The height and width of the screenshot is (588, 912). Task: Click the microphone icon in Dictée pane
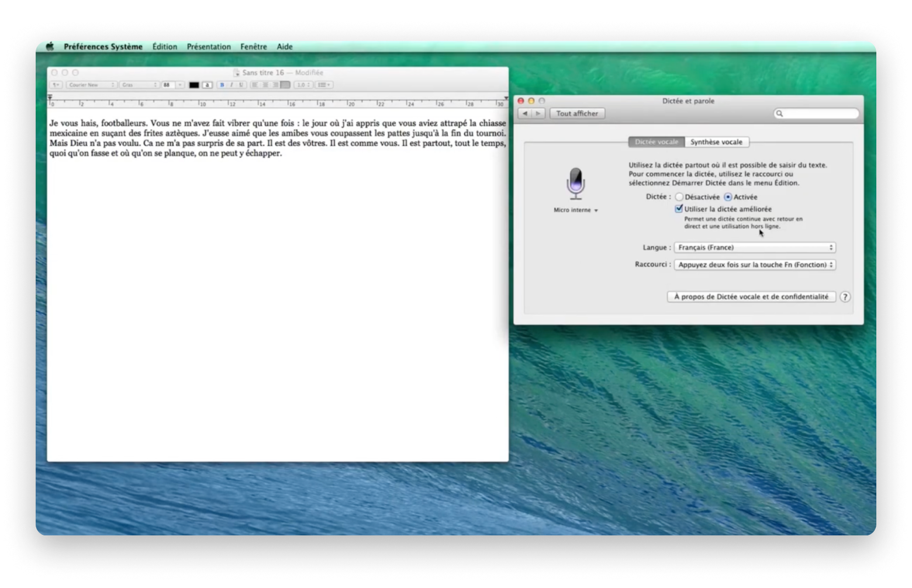click(x=576, y=184)
